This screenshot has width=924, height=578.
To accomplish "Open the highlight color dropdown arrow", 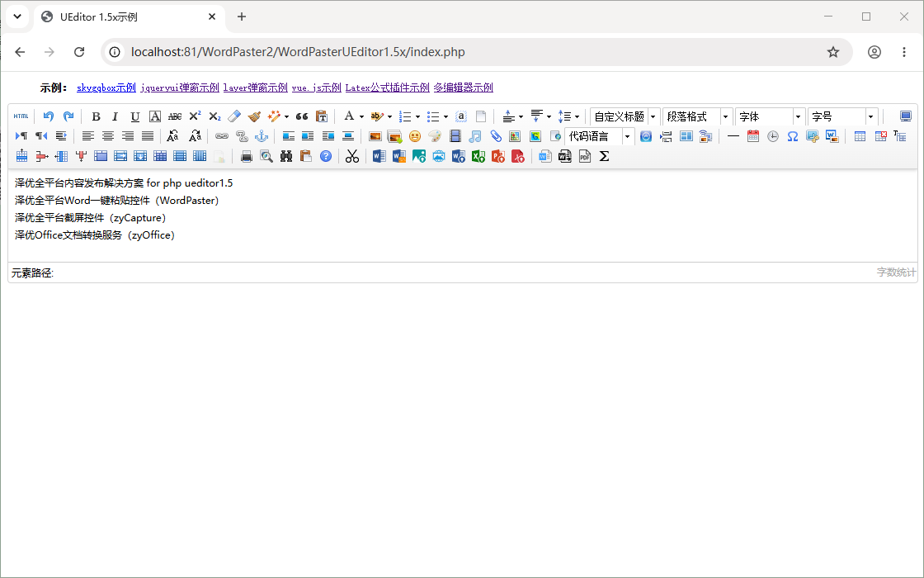I will tap(389, 116).
